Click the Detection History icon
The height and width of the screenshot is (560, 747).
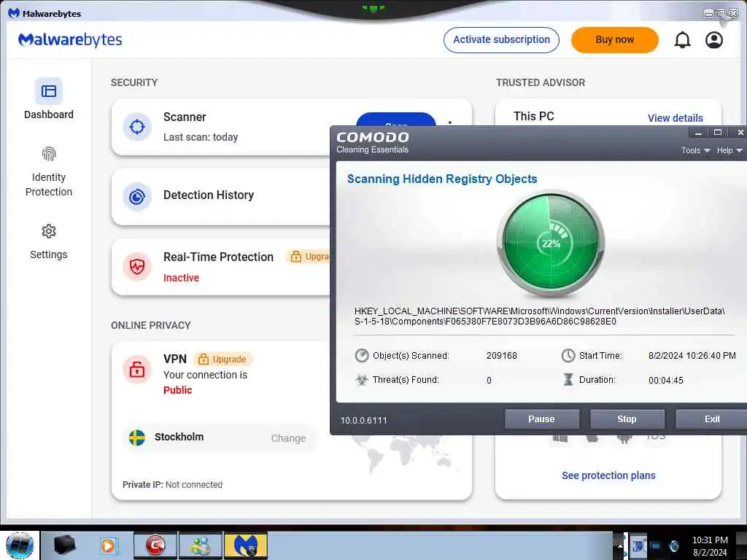click(137, 196)
